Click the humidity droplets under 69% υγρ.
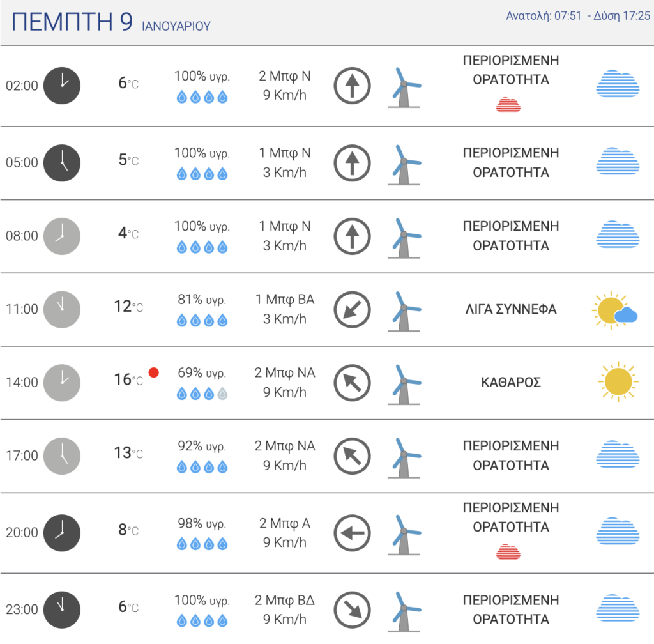The image size is (654, 644). point(202,394)
